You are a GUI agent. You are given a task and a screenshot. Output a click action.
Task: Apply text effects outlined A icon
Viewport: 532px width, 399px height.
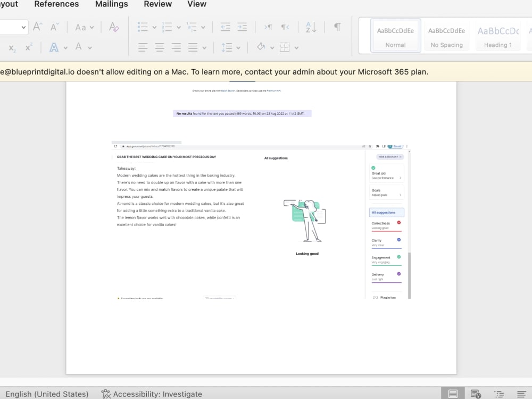[x=54, y=47]
